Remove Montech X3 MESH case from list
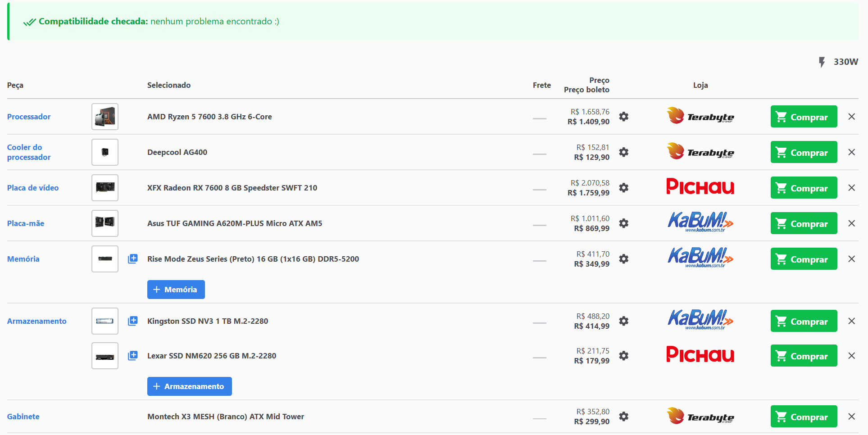868x435 pixels. pyautogui.click(x=851, y=417)
